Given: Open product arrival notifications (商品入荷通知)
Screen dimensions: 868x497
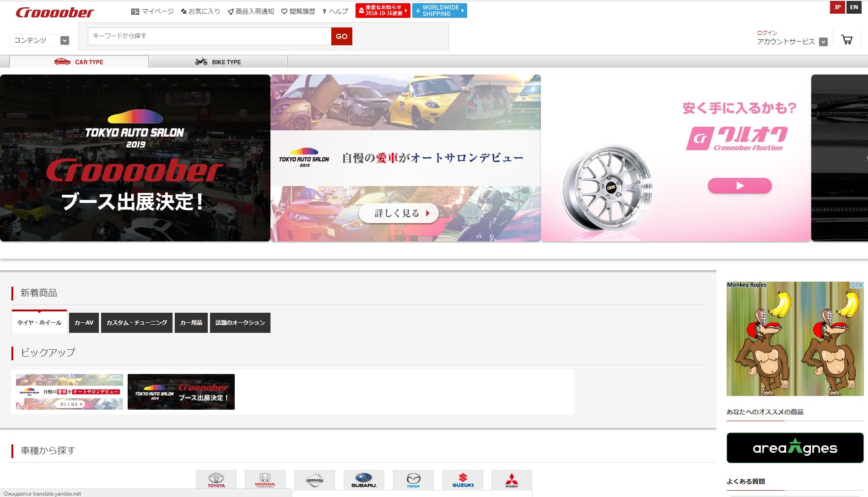Looking at the screenshot, I should tap(251, 11).
